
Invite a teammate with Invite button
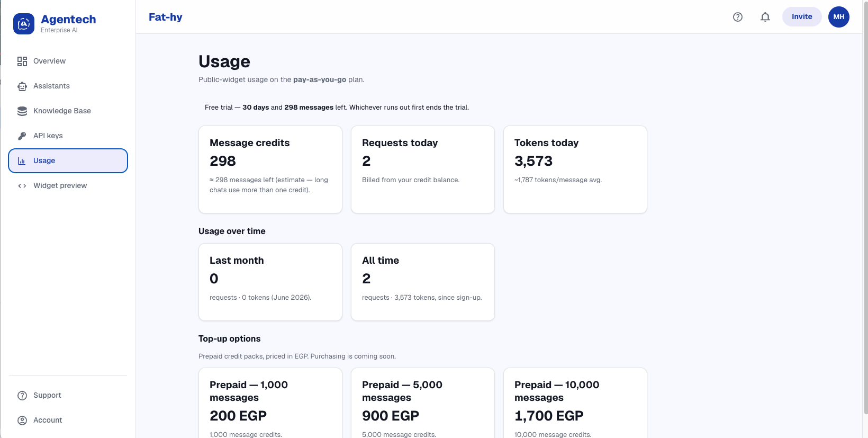[x=802, y=17]
